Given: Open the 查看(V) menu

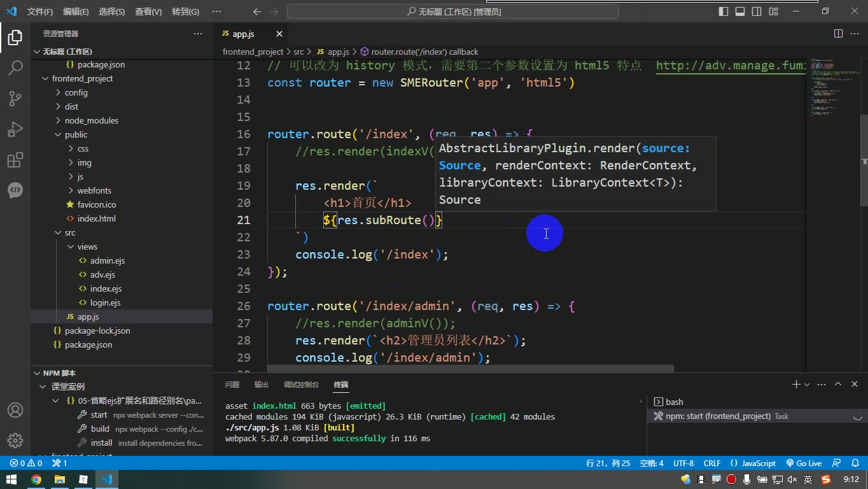Looking at the screenshot, I should (x=148, y=11).
